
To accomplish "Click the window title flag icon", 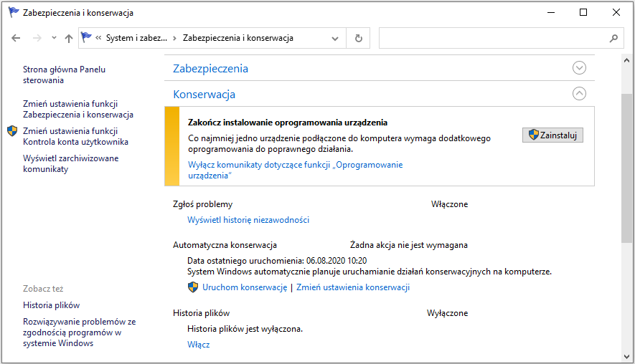I will coord(14,12).
